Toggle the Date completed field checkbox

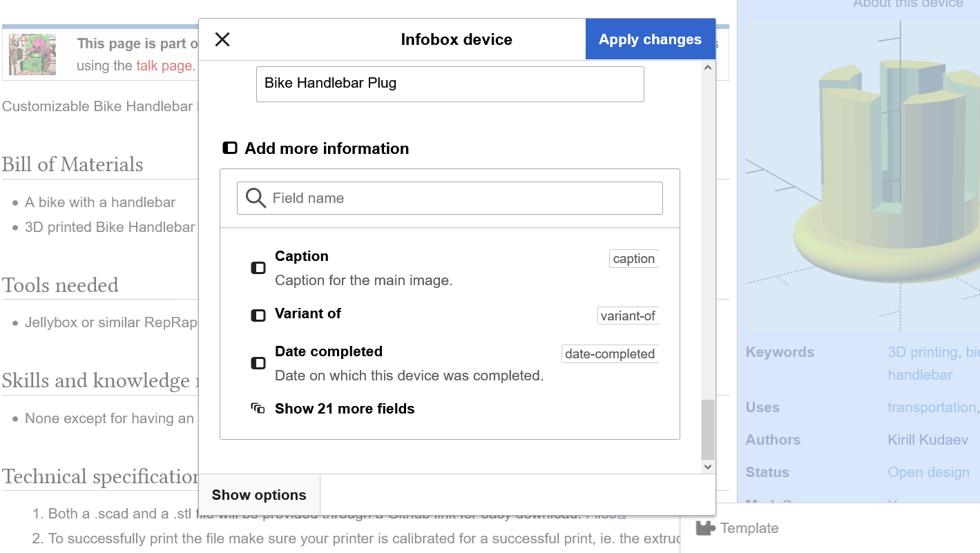click(258, 363)
